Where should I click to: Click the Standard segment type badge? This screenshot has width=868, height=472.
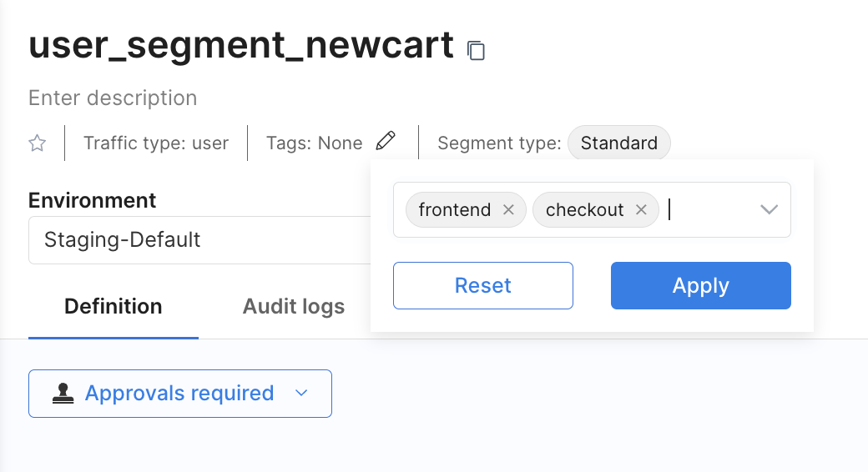618,143
